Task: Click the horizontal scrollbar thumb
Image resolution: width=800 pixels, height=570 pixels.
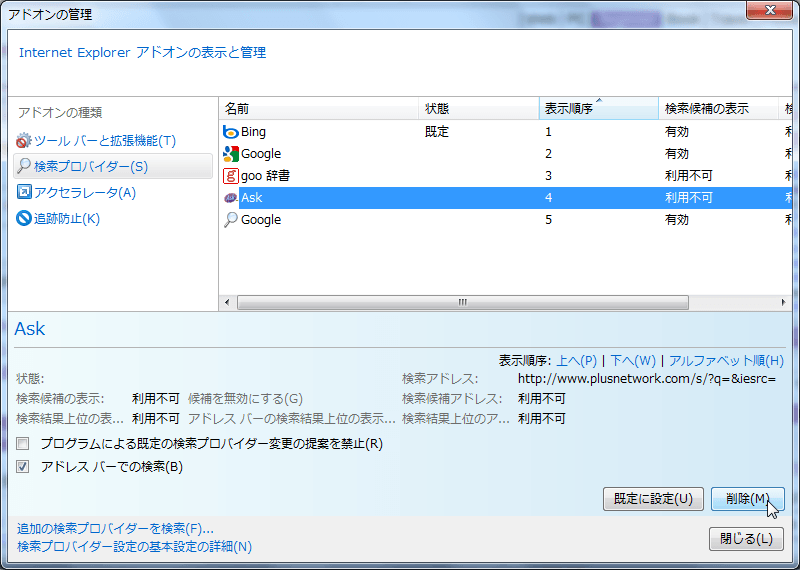Action: pos(463,303)
